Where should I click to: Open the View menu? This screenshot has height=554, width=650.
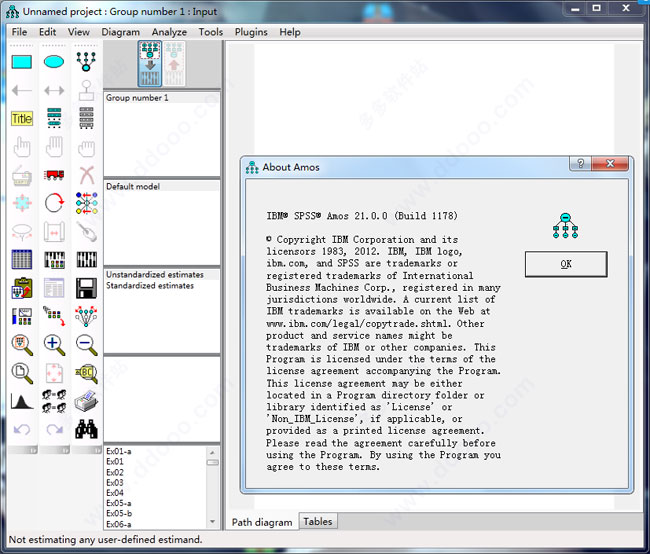(x=78, y=32)
